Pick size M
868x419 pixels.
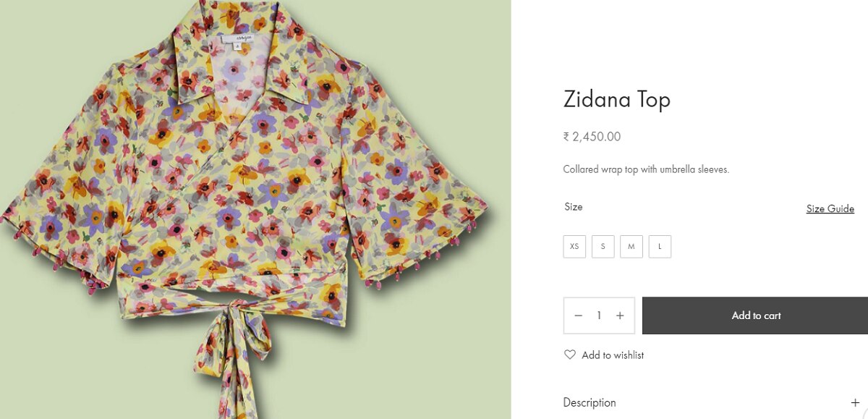631,247
